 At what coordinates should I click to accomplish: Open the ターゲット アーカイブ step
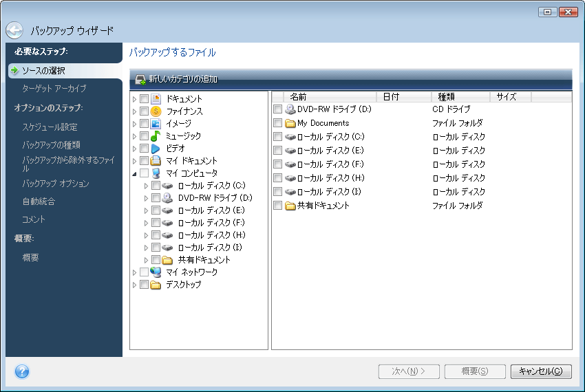pos(54,89)
